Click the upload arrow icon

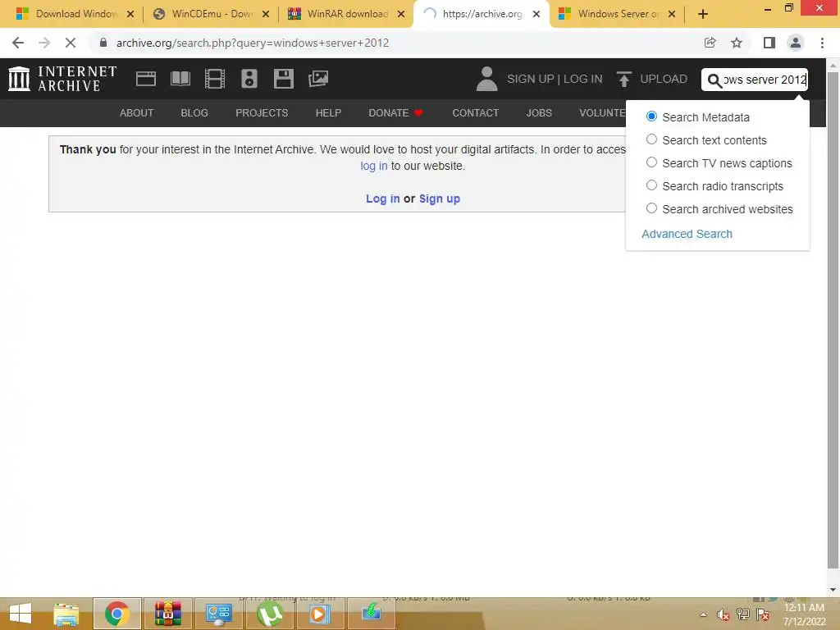(623, 79)
